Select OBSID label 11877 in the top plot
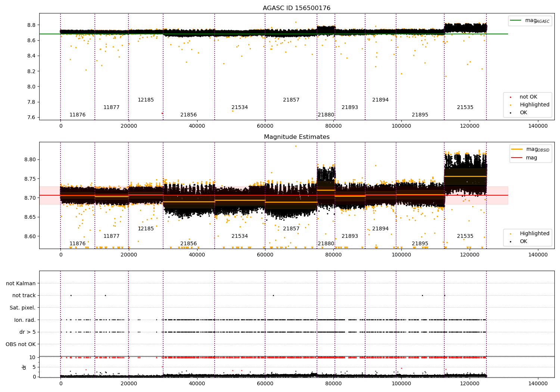Viewport: 560px width, 392px height. [111, 108]
